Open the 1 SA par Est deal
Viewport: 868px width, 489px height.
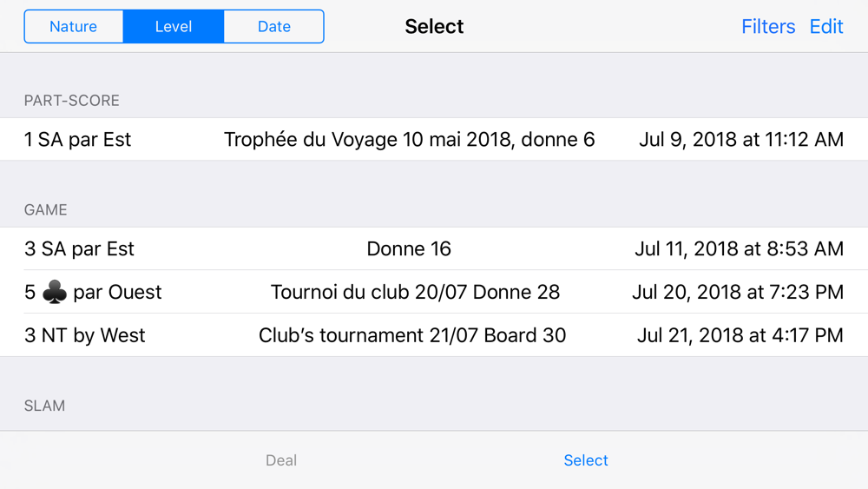click(78, 140)
